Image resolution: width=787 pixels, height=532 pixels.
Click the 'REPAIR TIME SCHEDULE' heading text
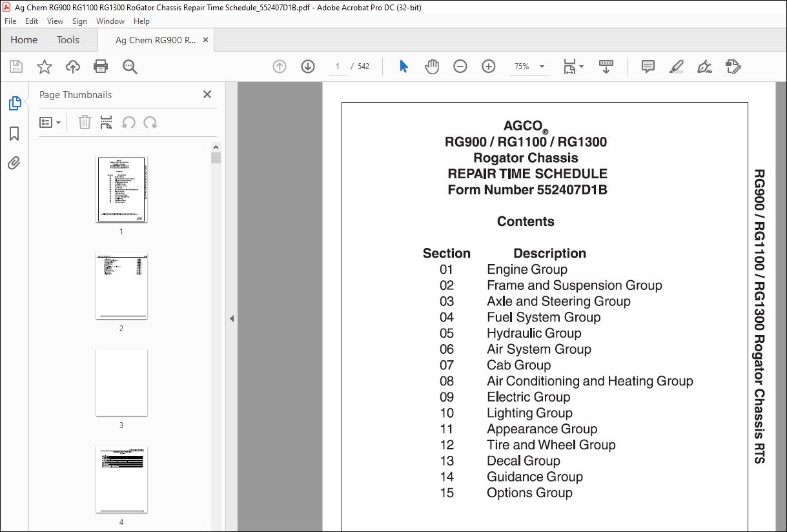click(x=527, y=174)
